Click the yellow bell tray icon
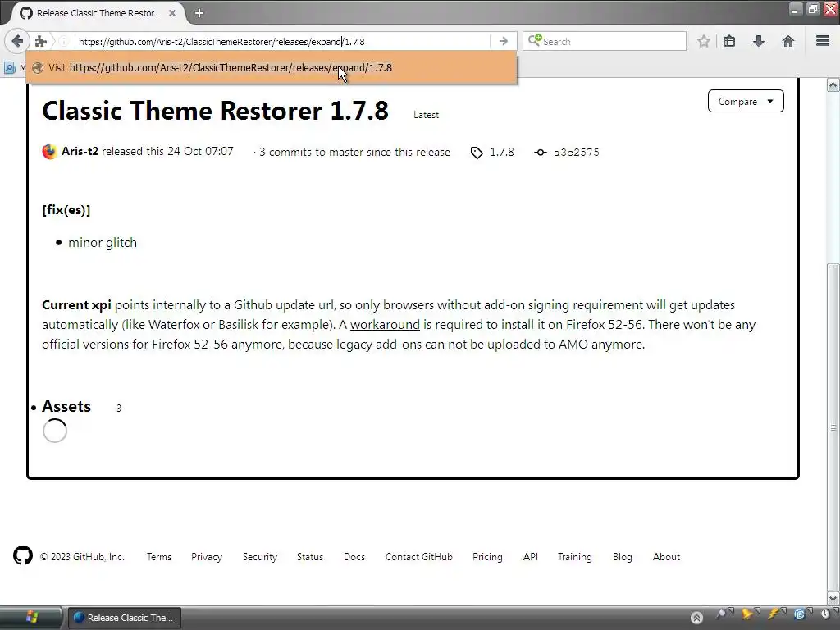 point(746,614)
